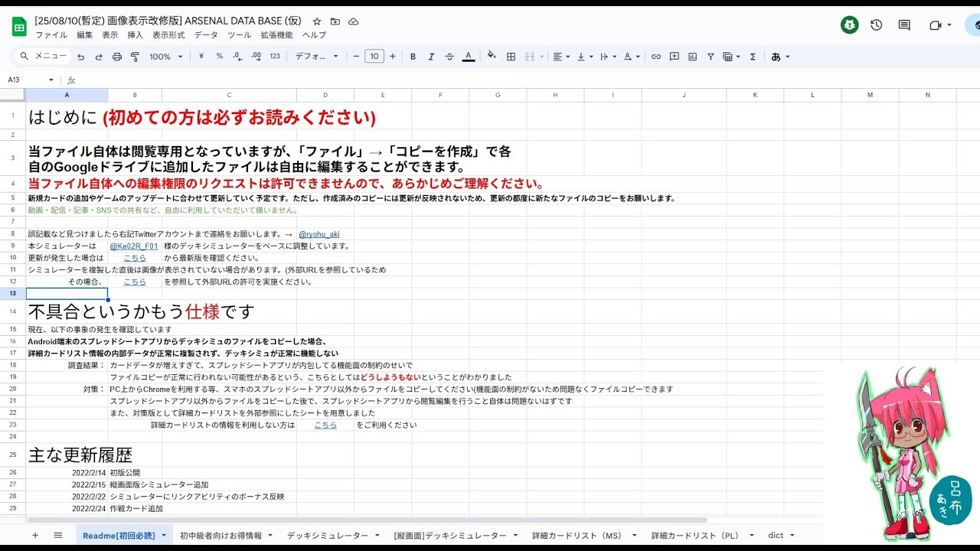
Task: Open the functions sigma menu
Action: click(x=753, y=57)
